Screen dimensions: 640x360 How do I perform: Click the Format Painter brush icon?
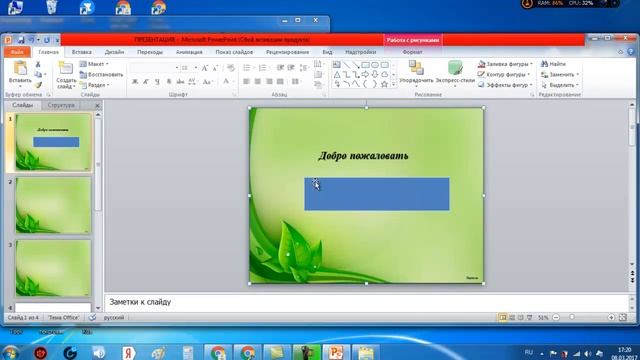click(38, 85)
